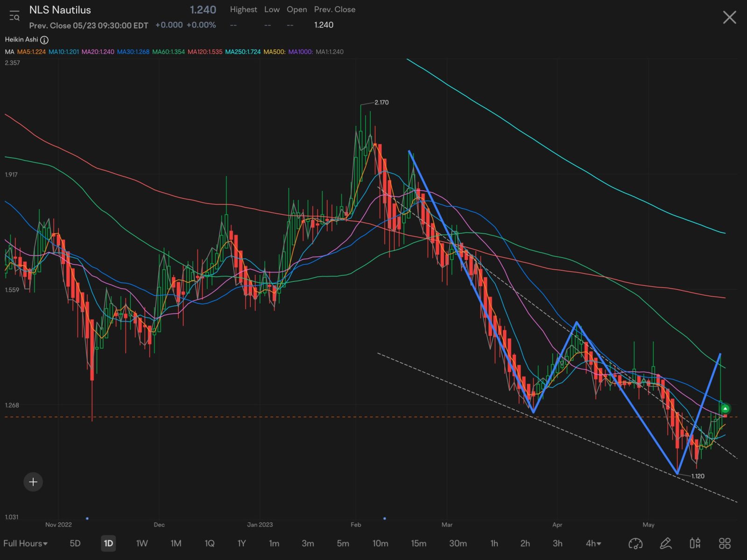Select the pencil drawing tool
The height and width of the screenshot is (560, 747).
pyautogui.click(x=665, y=543)
